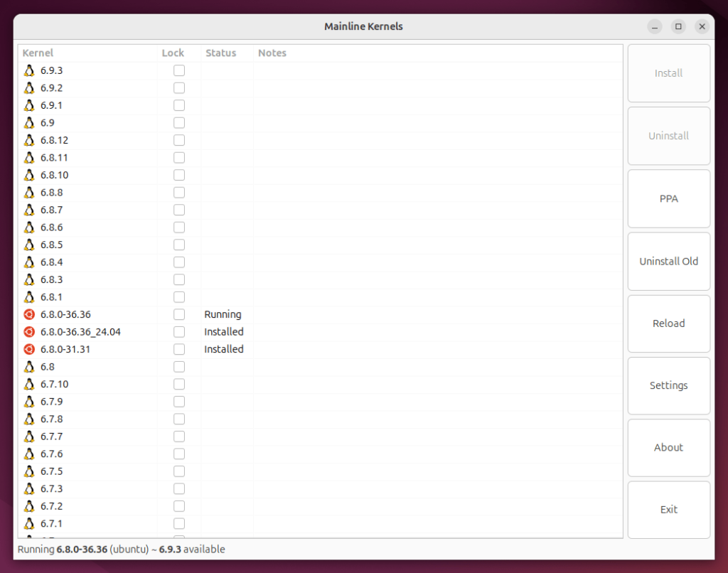
Task: Click the Tux icon for kernel 6.9.3
Action: pos(29,70)
